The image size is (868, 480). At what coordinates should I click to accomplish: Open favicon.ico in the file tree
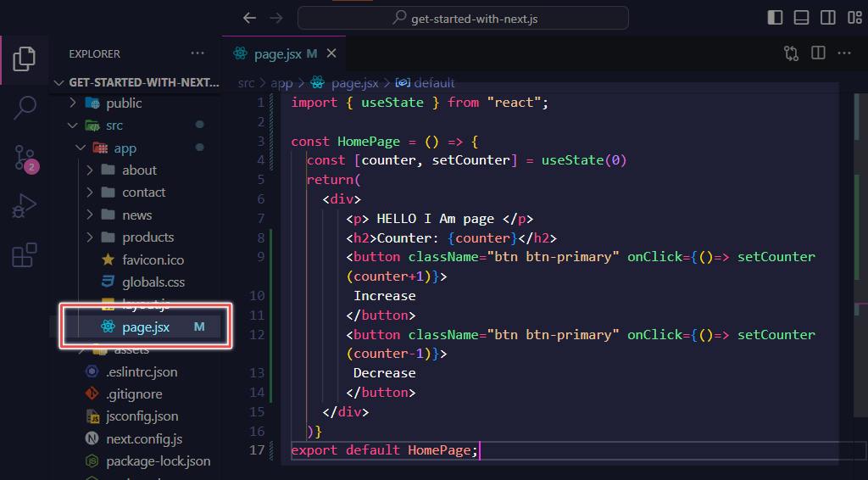pyautogui.click(x=142, y=260)
